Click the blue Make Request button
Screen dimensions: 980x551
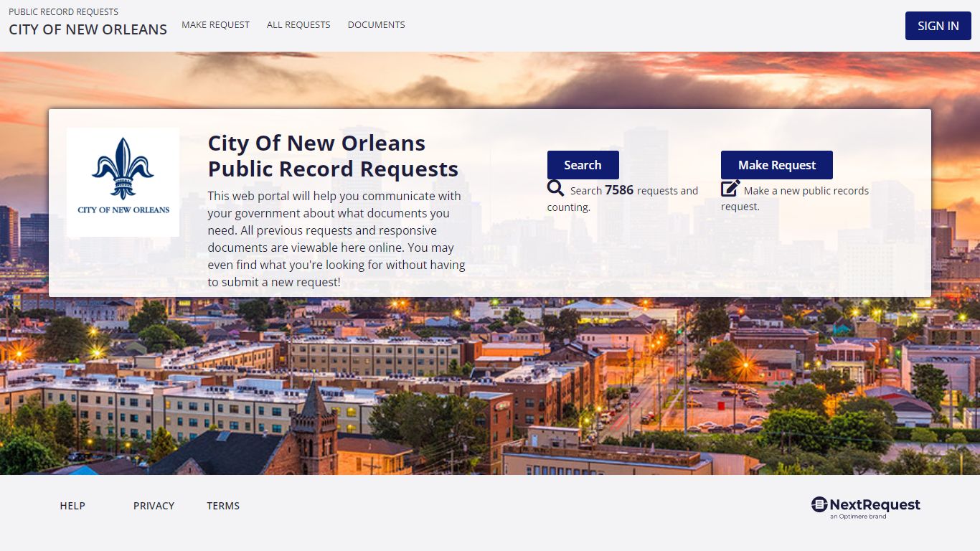[777, 165]
